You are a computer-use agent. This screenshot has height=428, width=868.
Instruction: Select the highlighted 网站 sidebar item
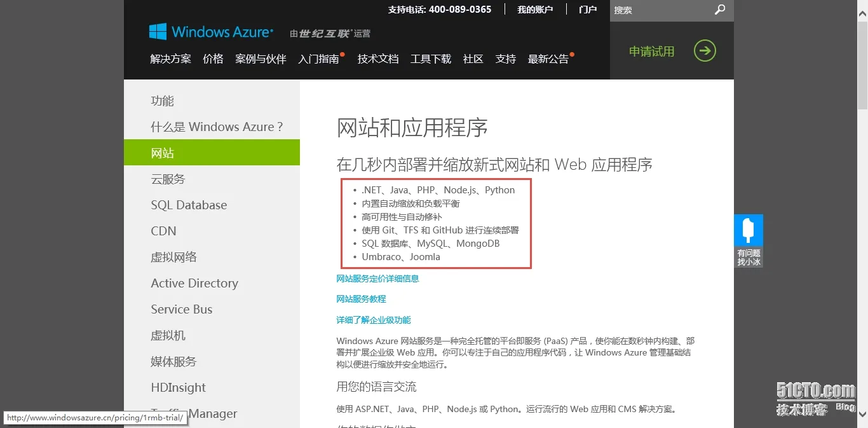point(212,153)
